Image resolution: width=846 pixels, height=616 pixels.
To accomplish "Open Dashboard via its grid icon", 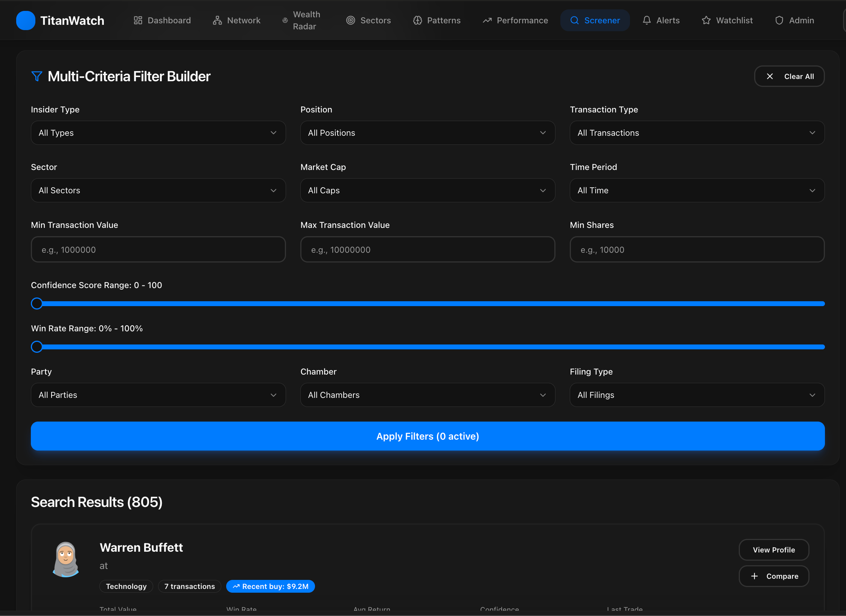I will click(138, 20).
